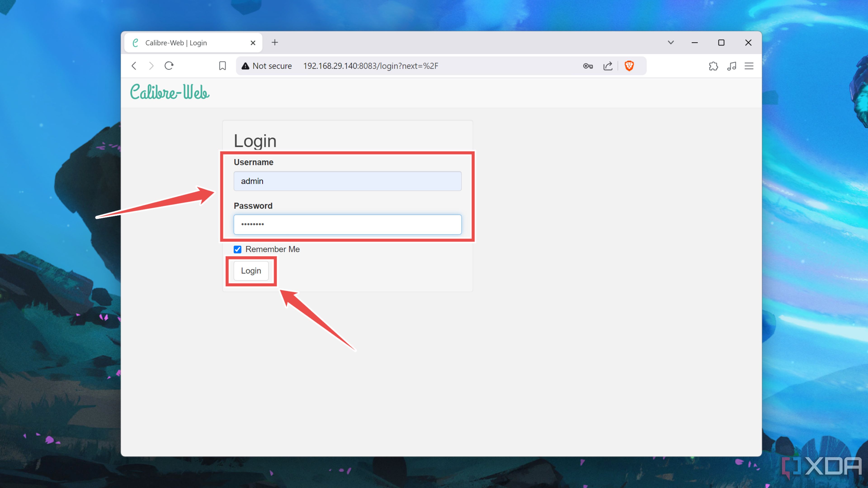Click the Login heading text

pyautogui.click(x=255, y=141)
